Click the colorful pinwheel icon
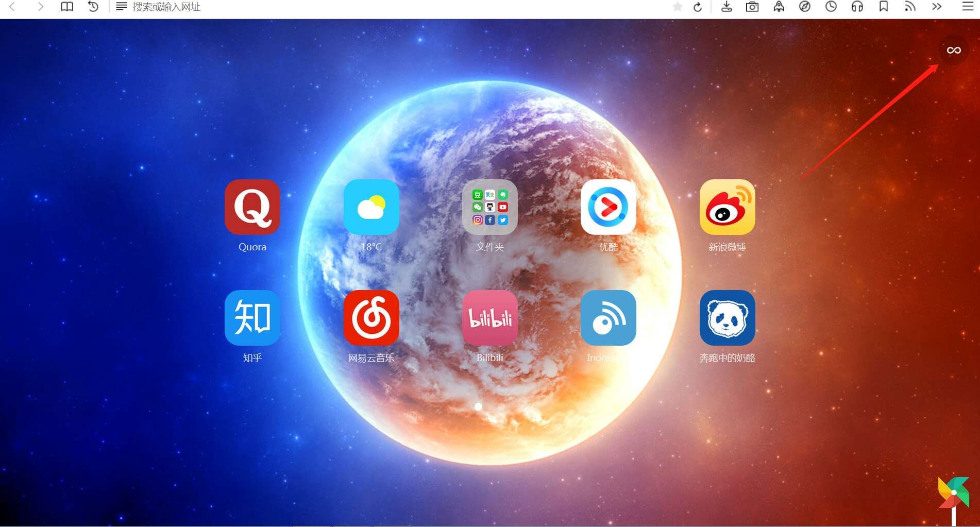Screen dimensions: 980x527 tap(953, 496)
